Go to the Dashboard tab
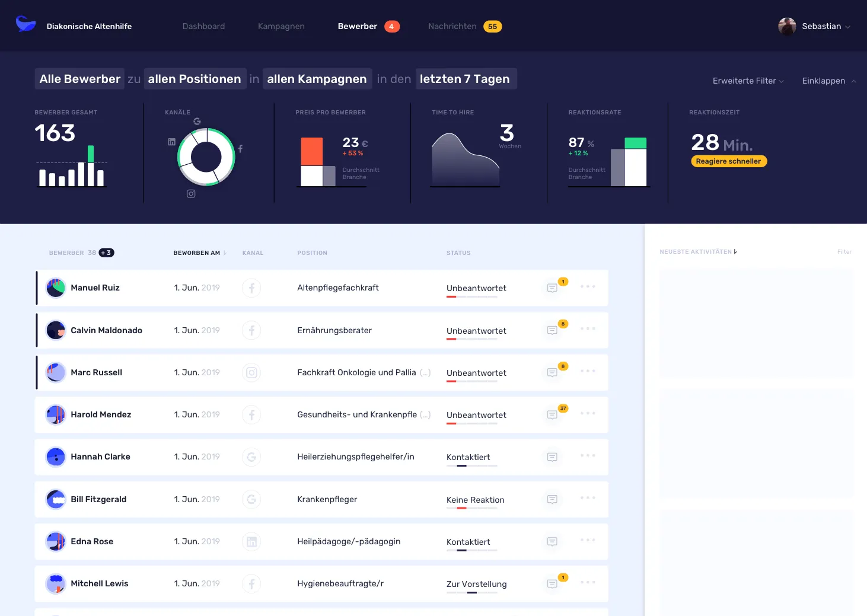The width and height of the screenshot is (867, 616). pyautogui.click(x=203, y=26)
